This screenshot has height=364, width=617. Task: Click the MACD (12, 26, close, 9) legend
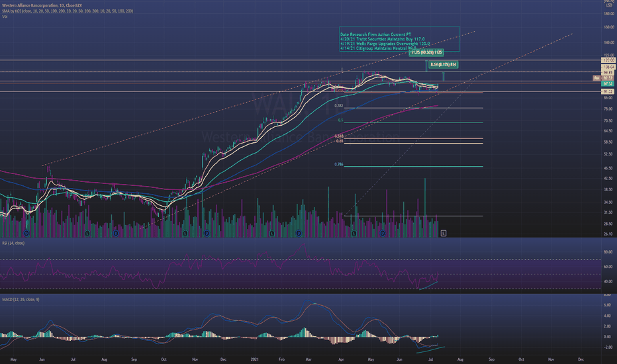(21, 299)
